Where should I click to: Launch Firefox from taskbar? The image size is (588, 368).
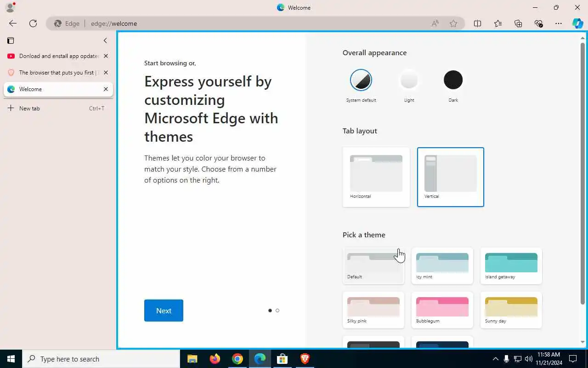coord(215,359)
